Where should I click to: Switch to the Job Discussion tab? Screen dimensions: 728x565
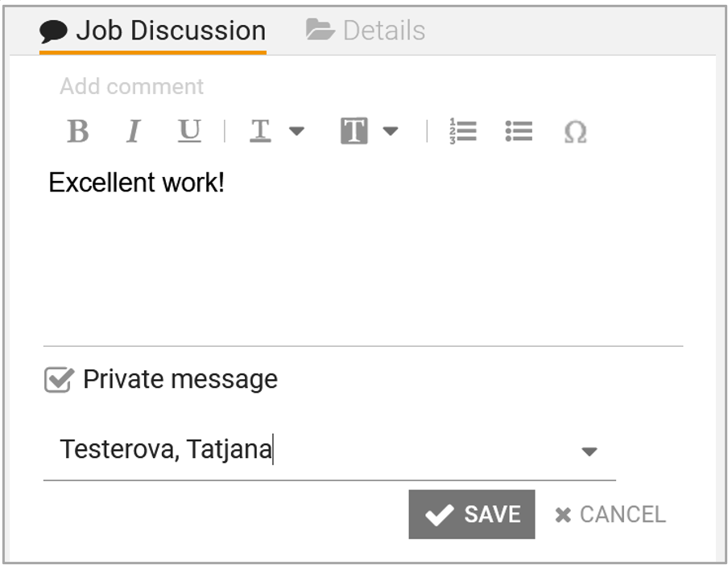point(153,31)
